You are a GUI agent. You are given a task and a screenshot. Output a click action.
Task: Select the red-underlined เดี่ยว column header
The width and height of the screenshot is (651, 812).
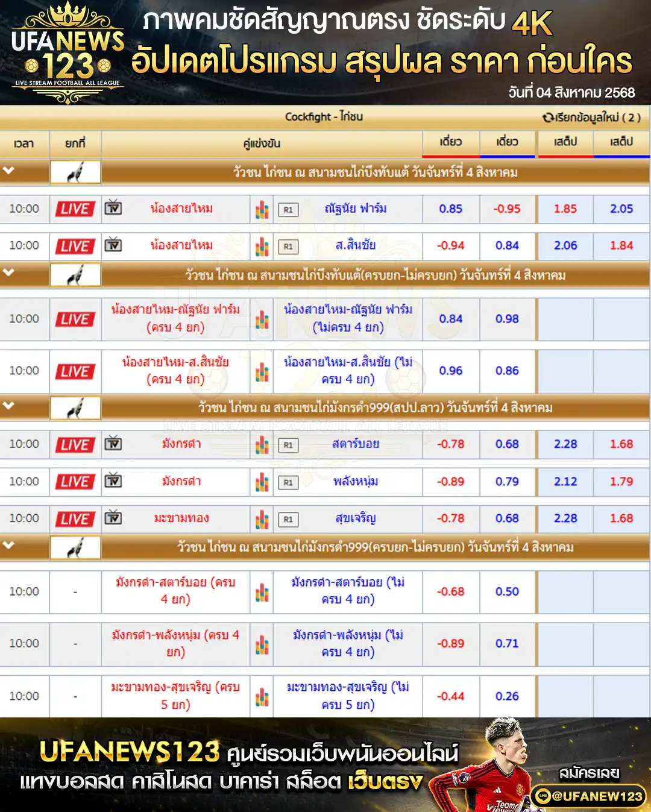click(x=451, y=143)
